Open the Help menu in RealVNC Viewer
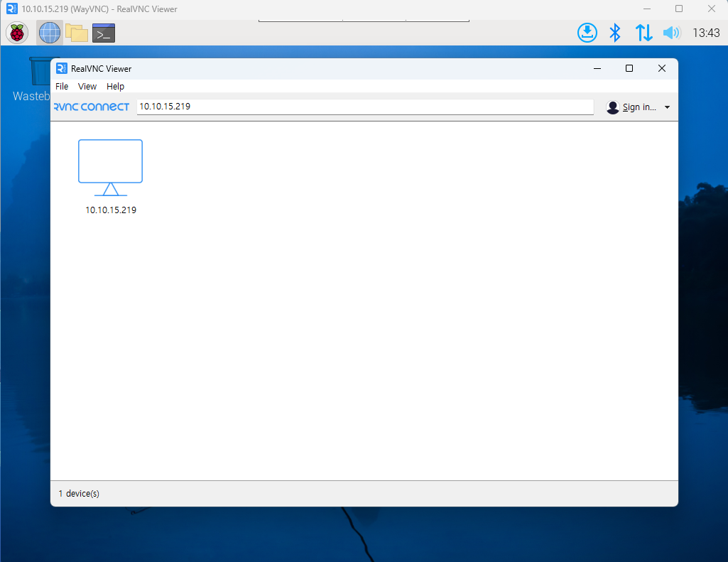The image size is (728, 562). coord(115,87)
